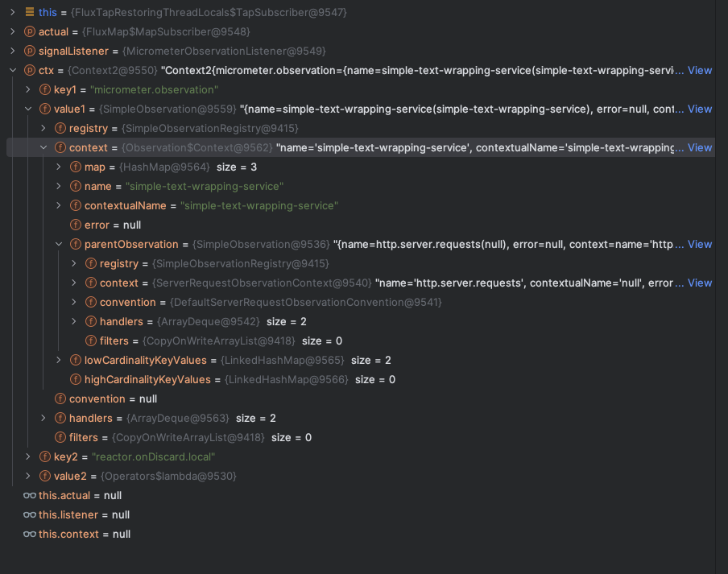Click the field icon beside parentObservation
Screen dimensions: 728x574
coord(76,244)
